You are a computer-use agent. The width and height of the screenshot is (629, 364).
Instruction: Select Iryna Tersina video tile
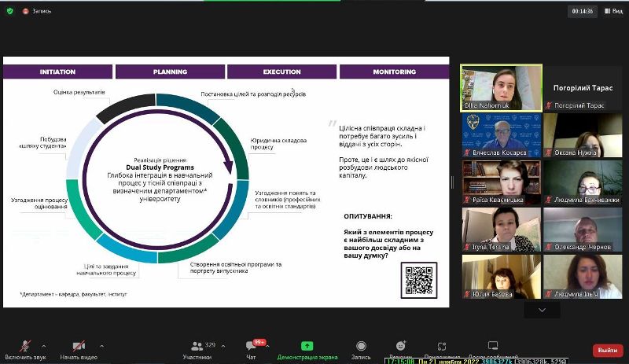501,230
